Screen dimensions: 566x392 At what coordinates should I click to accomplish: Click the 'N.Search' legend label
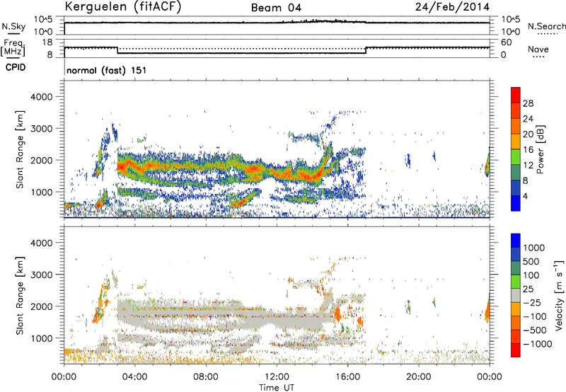tap(546, 26)
